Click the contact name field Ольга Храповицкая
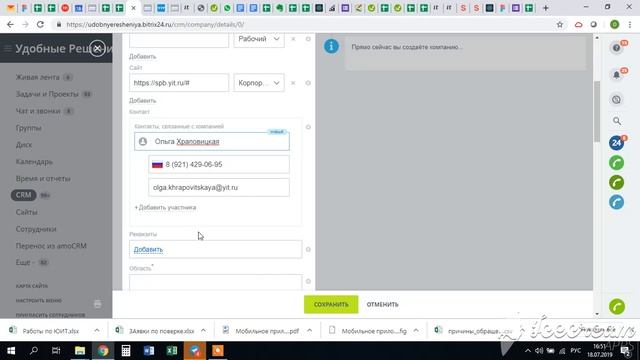This screenshot has width=640, height=360. pyautogui.click(x=212, y=142)
